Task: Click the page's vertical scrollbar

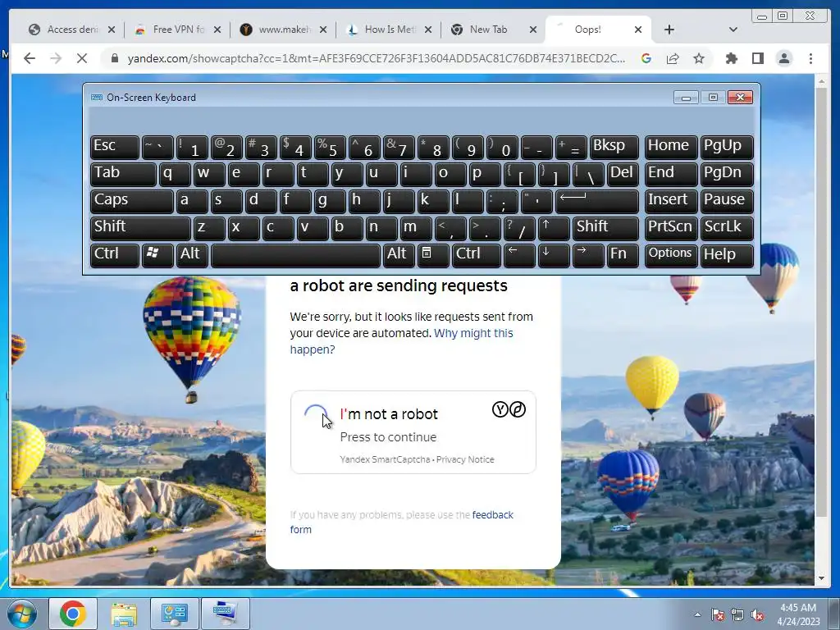Action: [x=821, y=300]
